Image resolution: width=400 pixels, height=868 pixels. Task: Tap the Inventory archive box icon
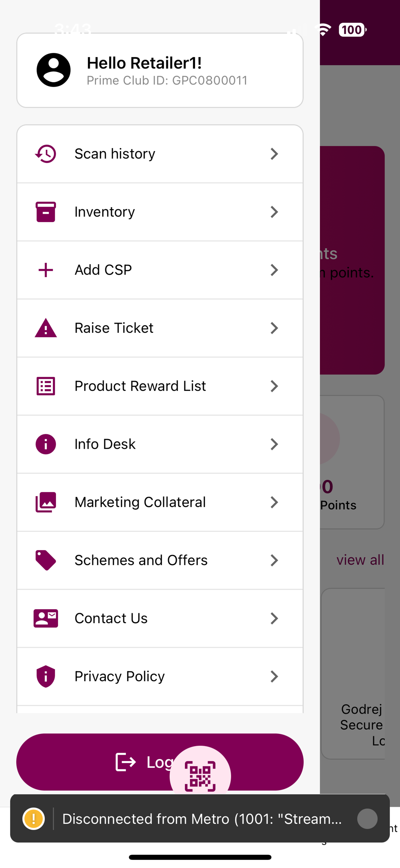(45, 212)
